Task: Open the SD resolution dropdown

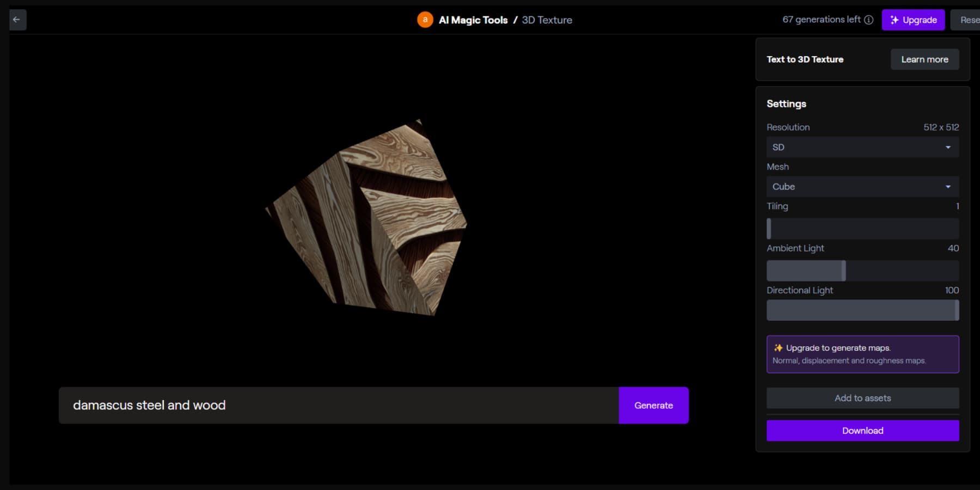Action: click(862, 147)
